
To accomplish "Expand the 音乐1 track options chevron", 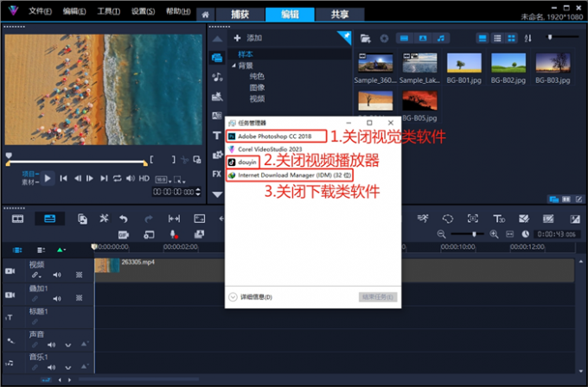I will (67, 368).
